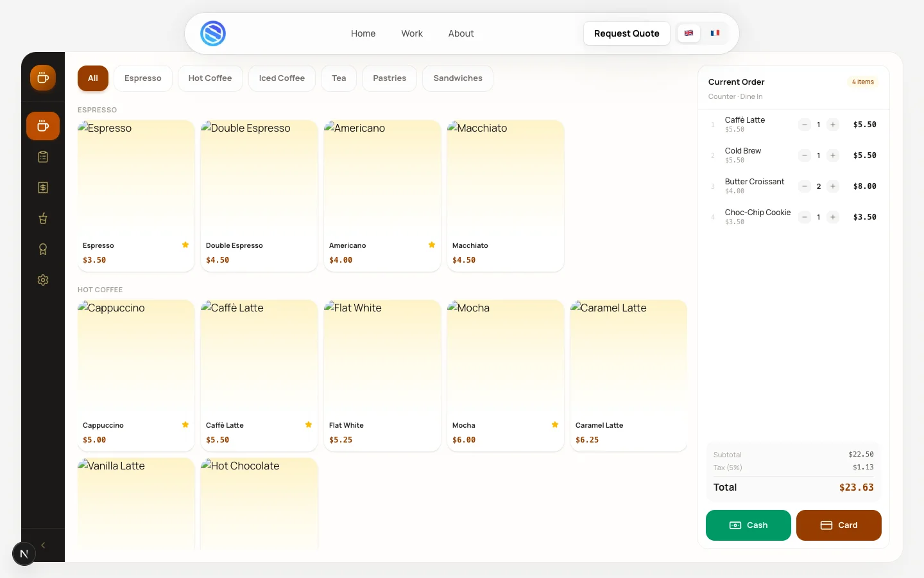Viewport: 924px width, 578px height.
Task: Remove one Choc-Chip Cookie with minus
Action: pyautogui.click(x=805, y=217)
